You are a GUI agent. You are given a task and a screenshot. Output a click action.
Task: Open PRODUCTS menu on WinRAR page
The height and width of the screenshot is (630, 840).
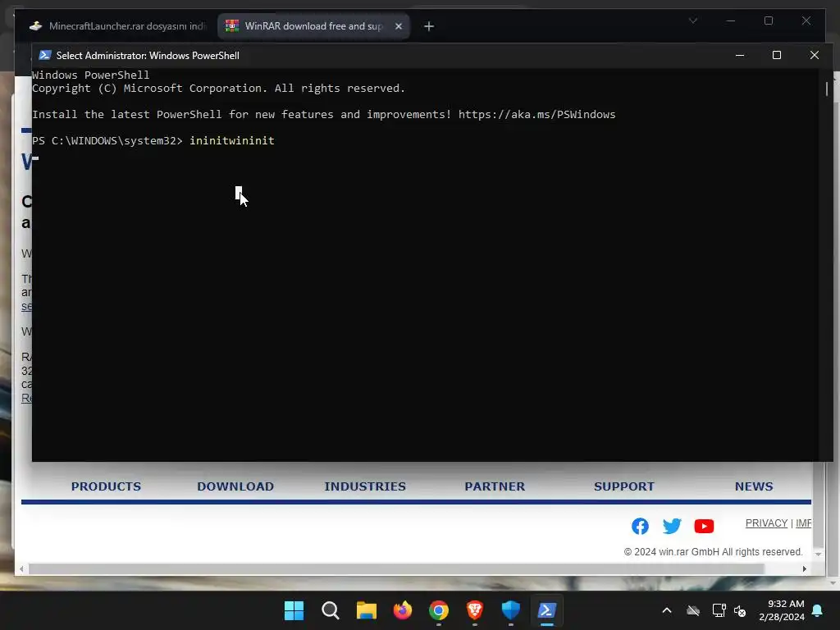[x=106, y=486]
